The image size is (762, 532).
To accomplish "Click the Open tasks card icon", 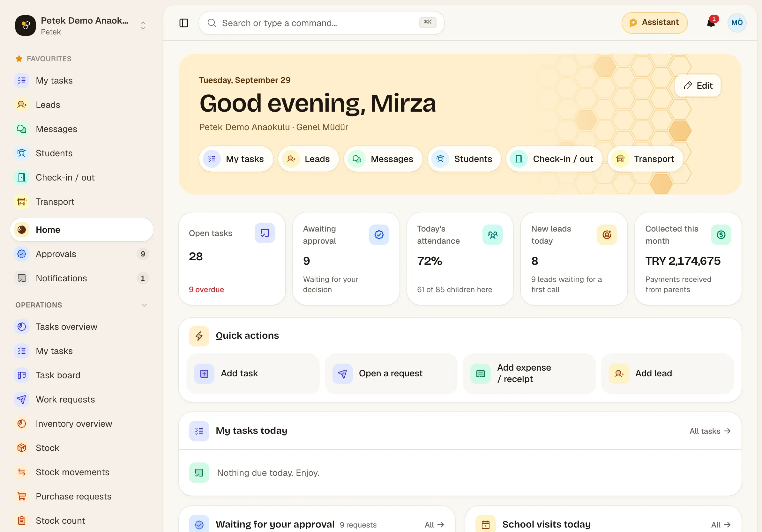I will click(265, 233).
